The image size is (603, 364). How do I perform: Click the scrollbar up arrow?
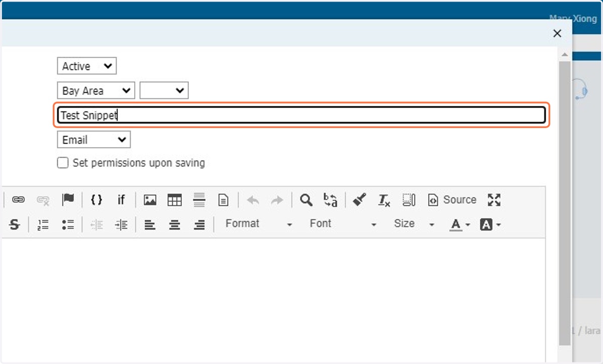click(565, 54)
